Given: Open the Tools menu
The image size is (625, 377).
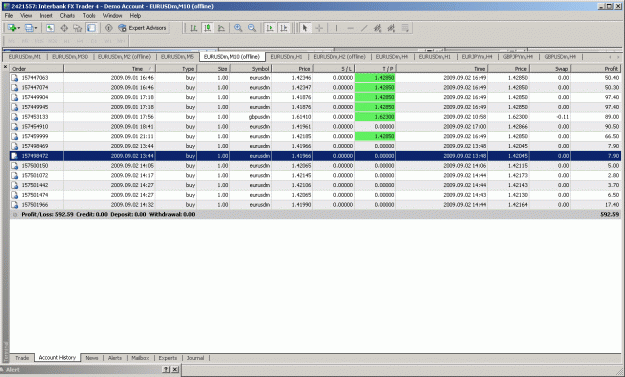Looking at the screenshot, I should tap(89, 16).
